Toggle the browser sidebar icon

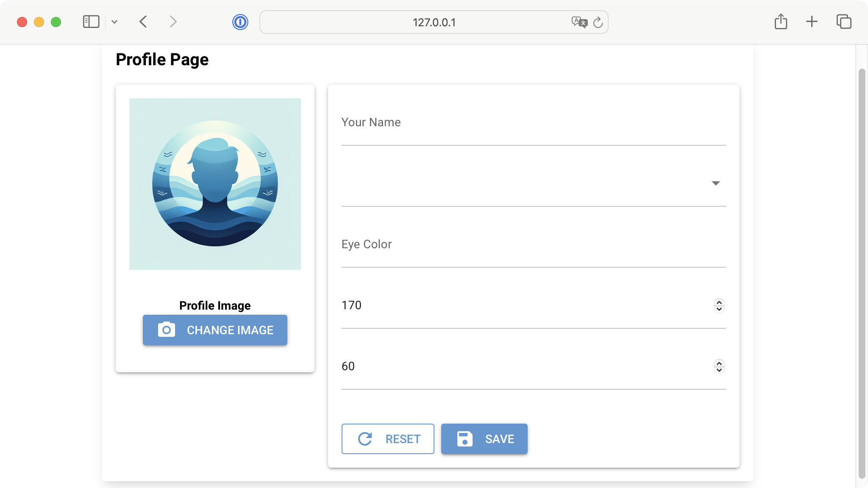91,21
